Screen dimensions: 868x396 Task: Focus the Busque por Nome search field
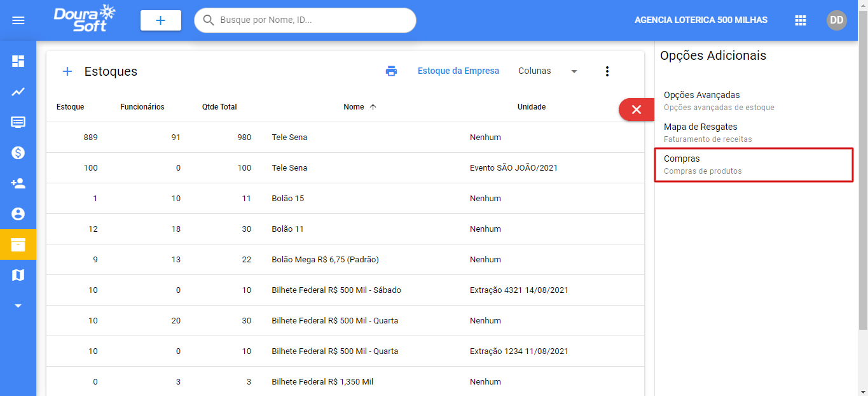point(305,20)
